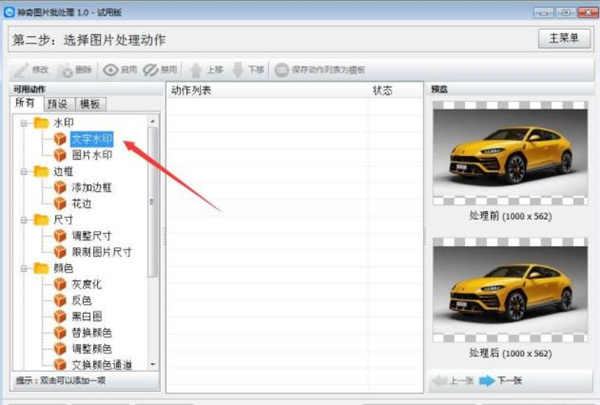Click the 限制图片尺寸 cube icon
The height and width of the screenshot is (405, 600).
pos(60,252)
